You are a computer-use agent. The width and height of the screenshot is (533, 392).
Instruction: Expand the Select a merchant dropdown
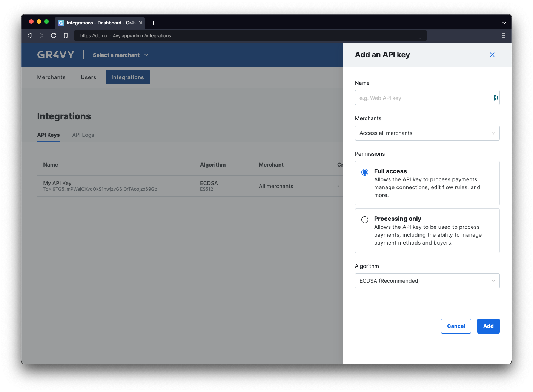[x=120, y=55]
